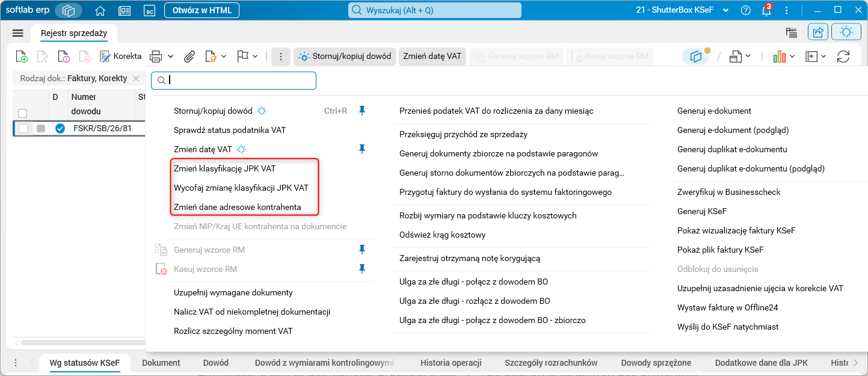Expand the printer dropdown arrow
The image size is (868, 376).
(x=170, y=57)
